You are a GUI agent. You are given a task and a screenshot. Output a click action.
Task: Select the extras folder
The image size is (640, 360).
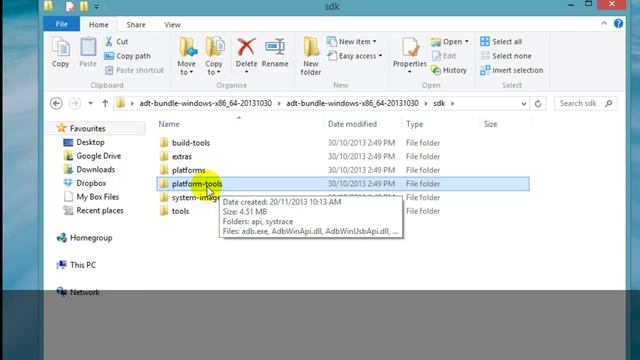[x=182, y=156]
